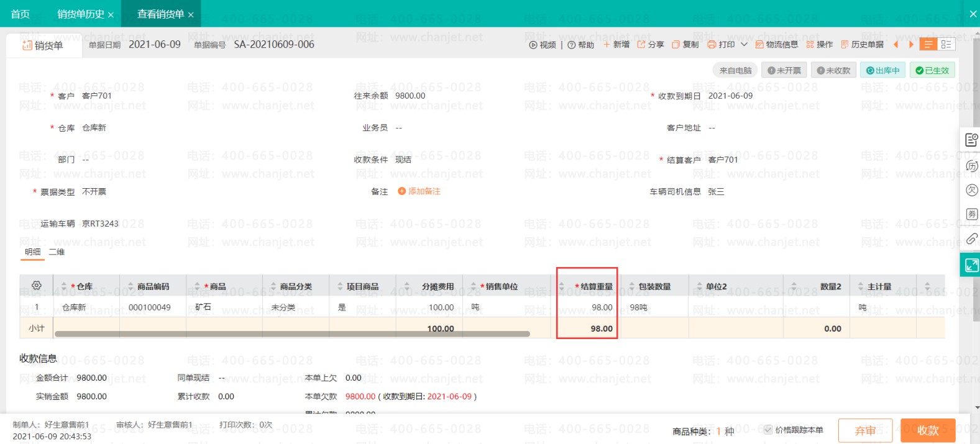Click the 矿石 product cell
Screen dimensions: 980x444
coord(203,307)
